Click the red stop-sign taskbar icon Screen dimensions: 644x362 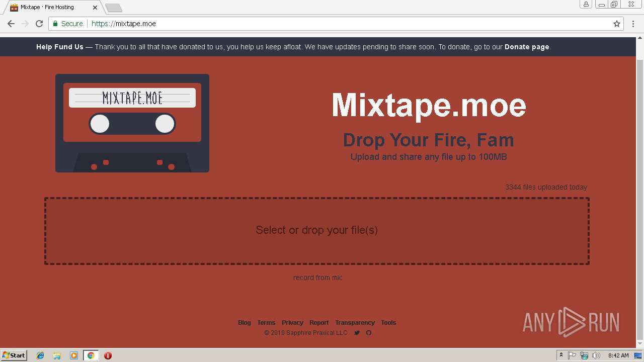(x=108, y=355)
